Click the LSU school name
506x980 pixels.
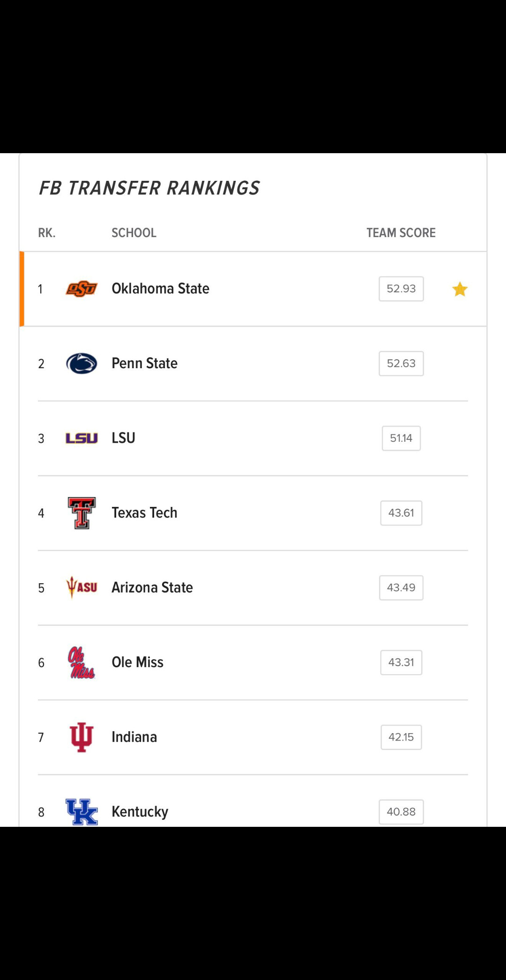[123, 438]
